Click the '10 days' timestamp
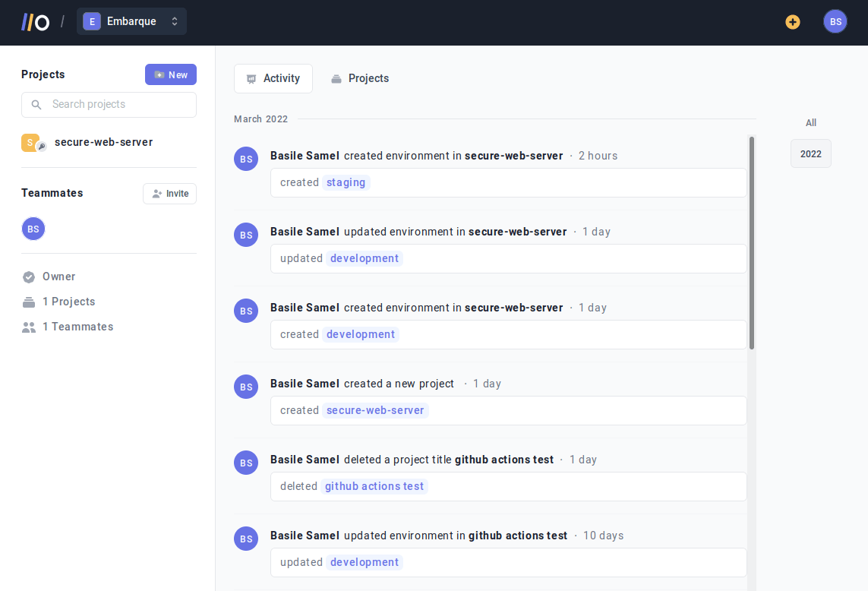The image size is (868, 591). pos(604,536)
